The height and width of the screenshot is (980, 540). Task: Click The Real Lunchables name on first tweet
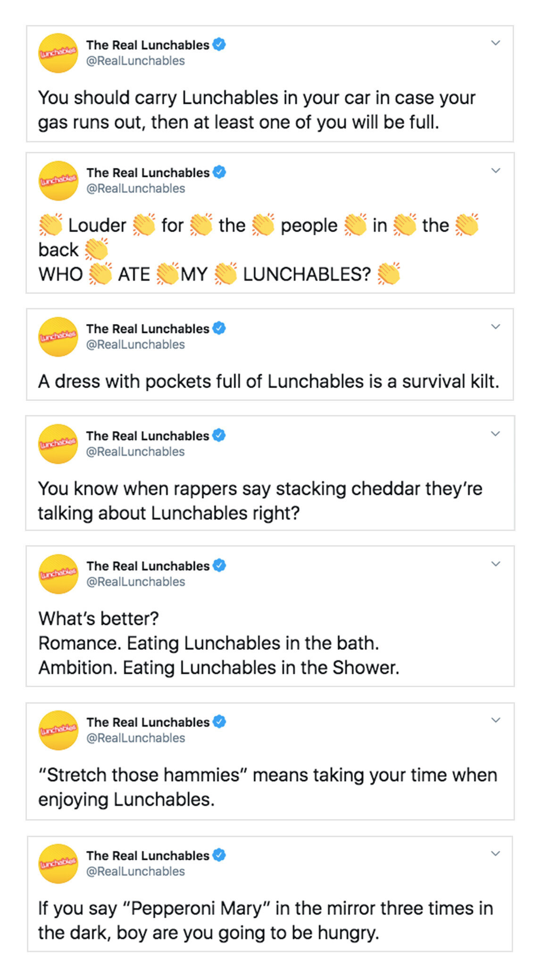(x=148, y=45)
